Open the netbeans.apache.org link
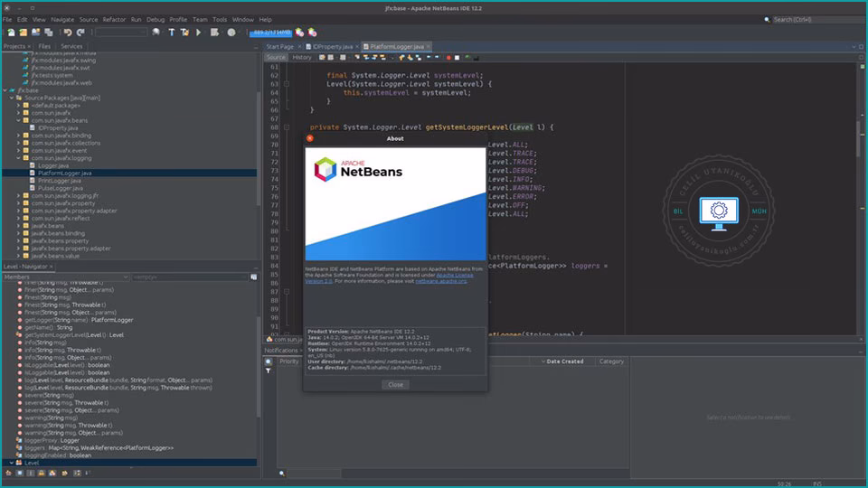Viewport: 868px width, 488px height. coord(440,281)
